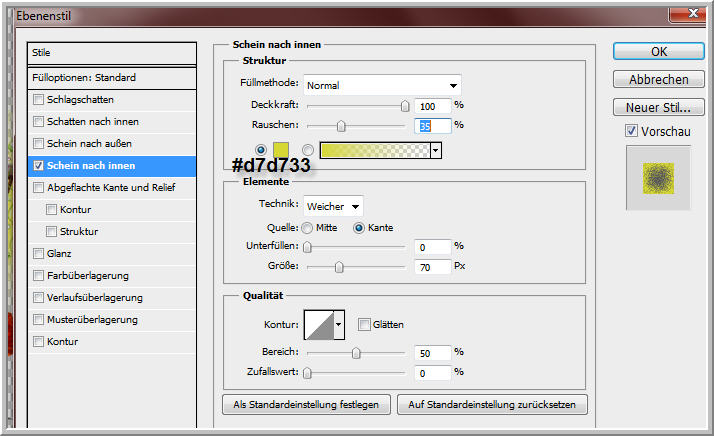Open the gradient editor preview bar

(375, 150)
